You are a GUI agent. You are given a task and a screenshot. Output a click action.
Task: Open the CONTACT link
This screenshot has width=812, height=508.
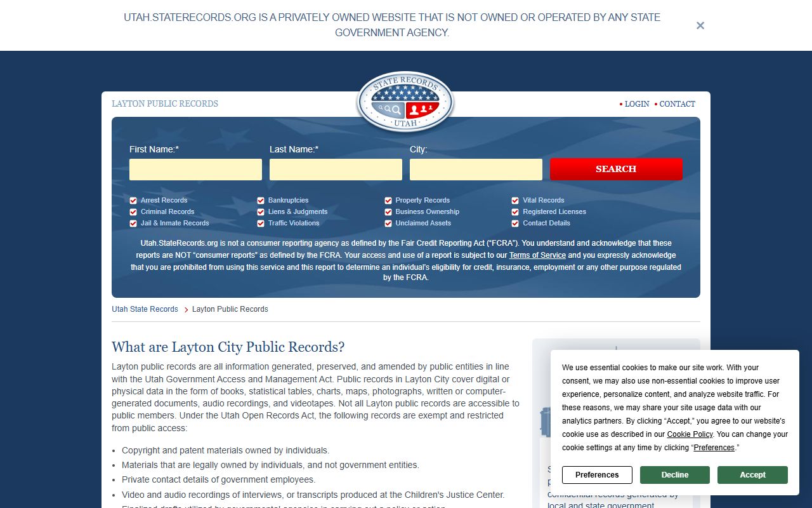[677, 104]
